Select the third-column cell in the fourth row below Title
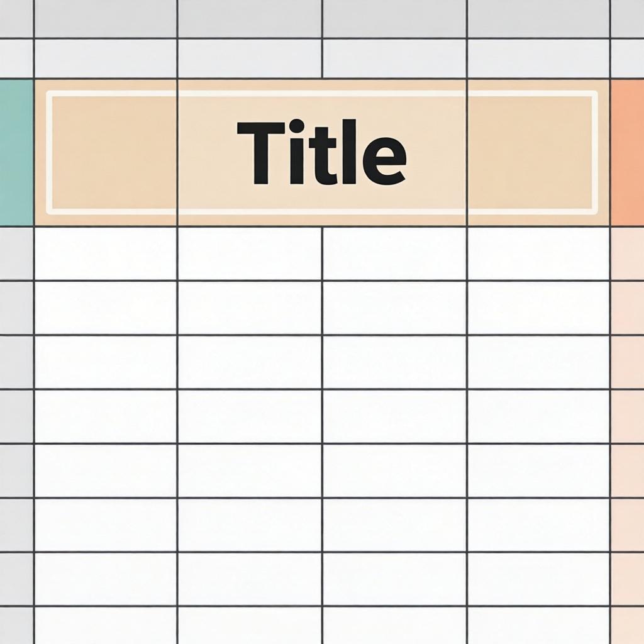 click(394, 416)
